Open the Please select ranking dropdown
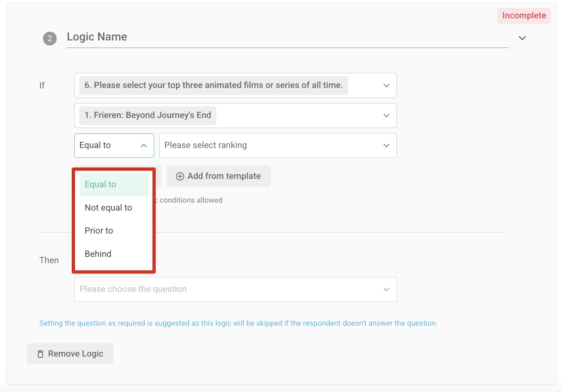562x392 pixels. [278, 146]
